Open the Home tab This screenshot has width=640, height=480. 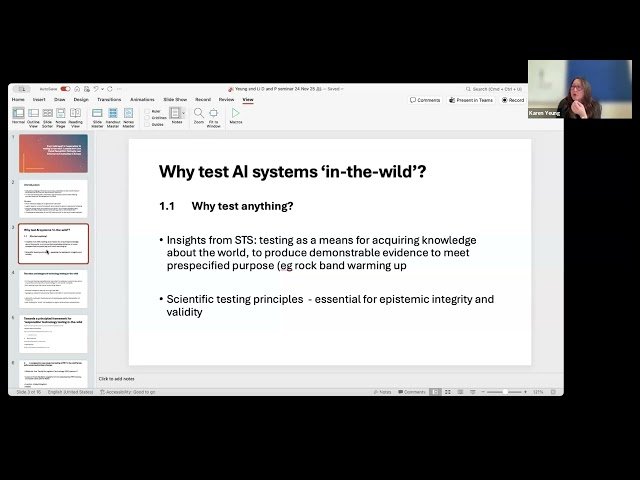click(18, 100)
